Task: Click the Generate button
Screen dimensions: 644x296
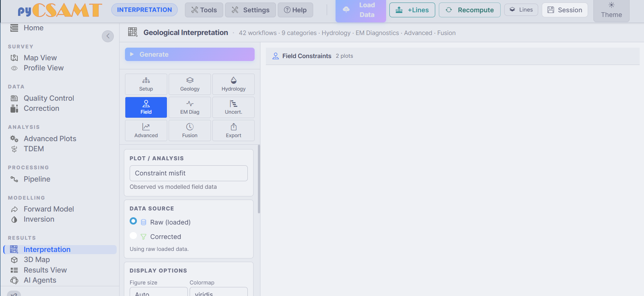Action: (x=190, y=55)
